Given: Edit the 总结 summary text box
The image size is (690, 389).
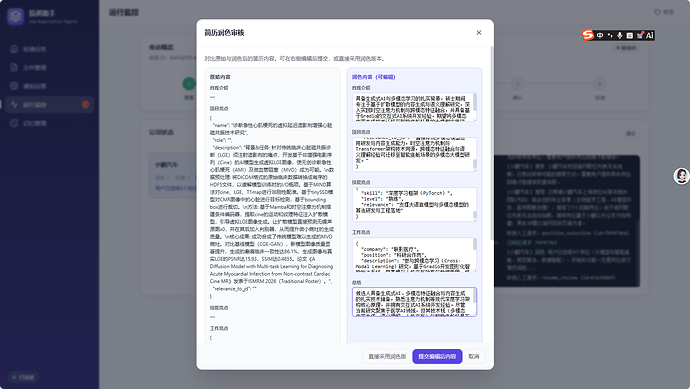Looking at the screenshot, I should 414,302.
